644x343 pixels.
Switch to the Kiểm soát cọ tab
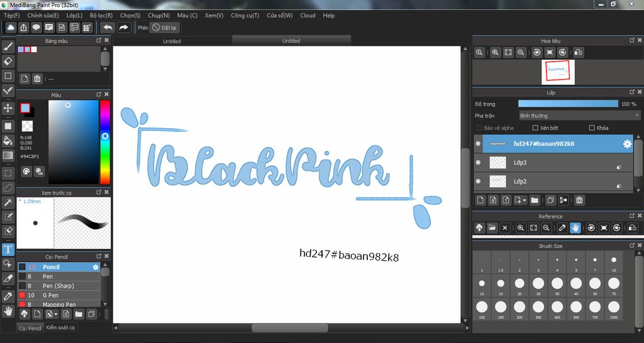60,327
